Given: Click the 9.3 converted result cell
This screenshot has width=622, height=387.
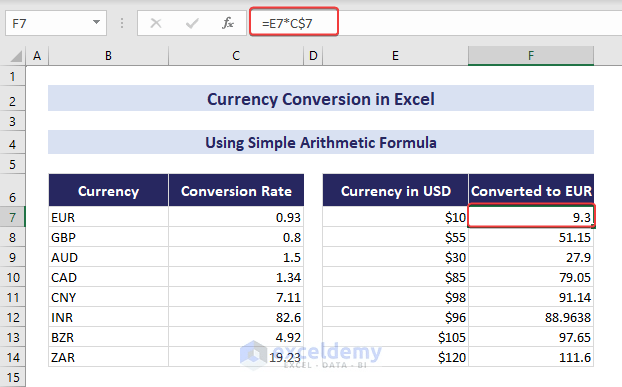Looking at the screenshot, I should click(531, 217).
